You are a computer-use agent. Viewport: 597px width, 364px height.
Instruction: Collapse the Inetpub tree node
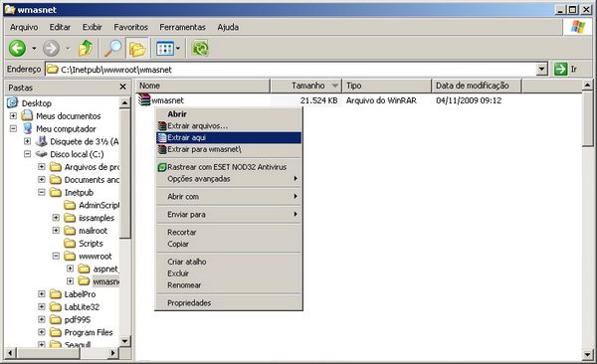coord(42,192)
